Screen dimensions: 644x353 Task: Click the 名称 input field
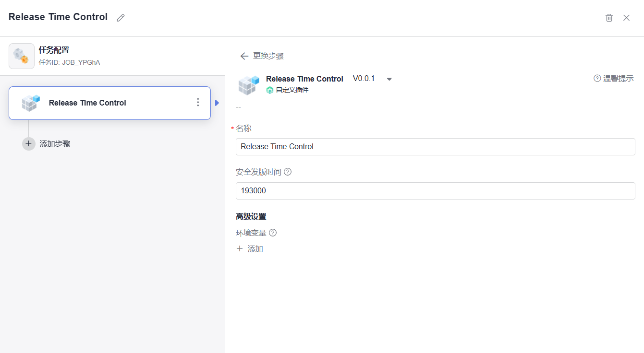click(x=435, y=147)
